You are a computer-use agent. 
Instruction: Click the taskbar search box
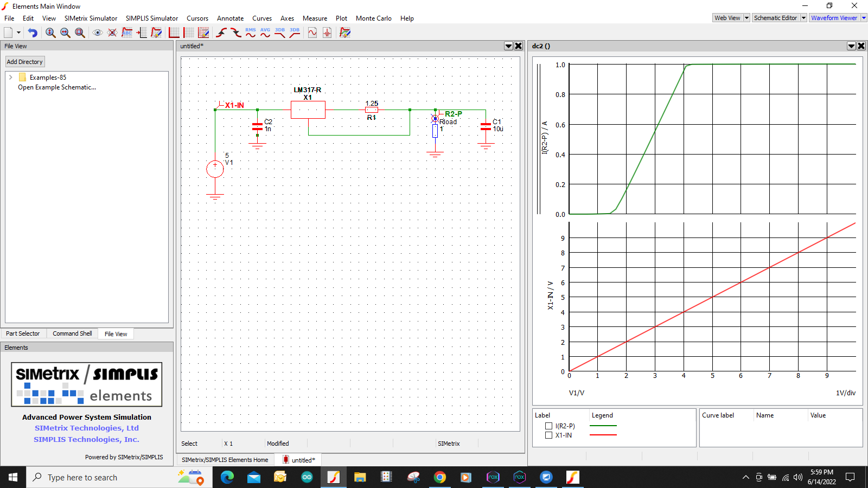[x=119, y=477]
